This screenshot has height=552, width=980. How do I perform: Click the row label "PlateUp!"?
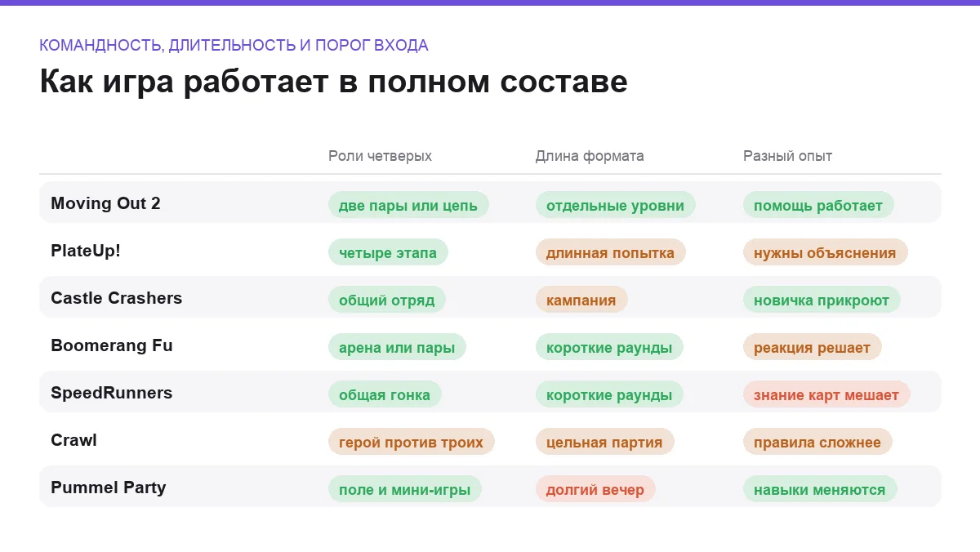[x=86, y=251]
